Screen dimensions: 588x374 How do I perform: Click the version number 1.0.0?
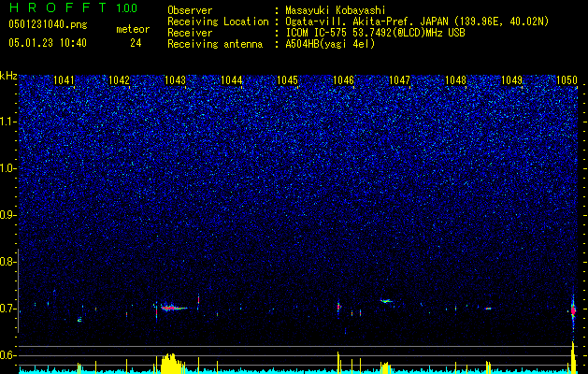pyautogui.click(x=127, y=8)
